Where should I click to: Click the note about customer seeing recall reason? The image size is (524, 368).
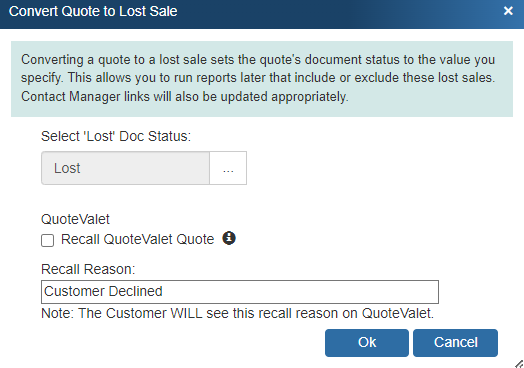[x=237, y=314]
